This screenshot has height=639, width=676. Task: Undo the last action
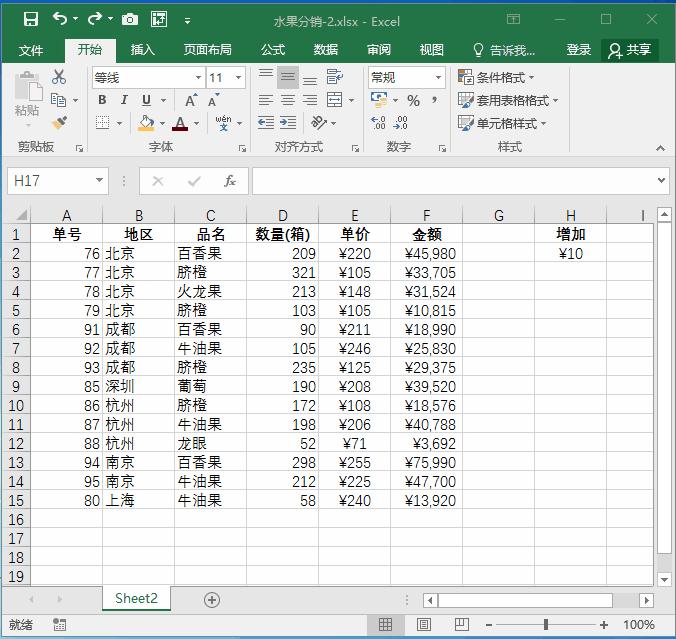click(x=60, y=19)
